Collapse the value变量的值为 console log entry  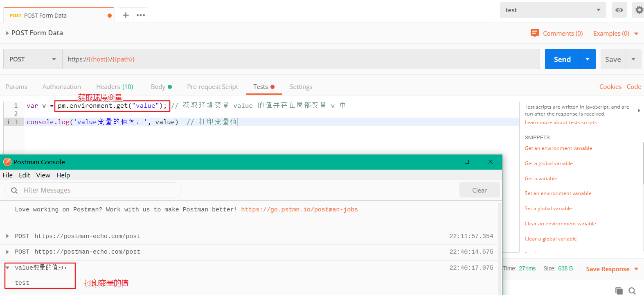7,268
